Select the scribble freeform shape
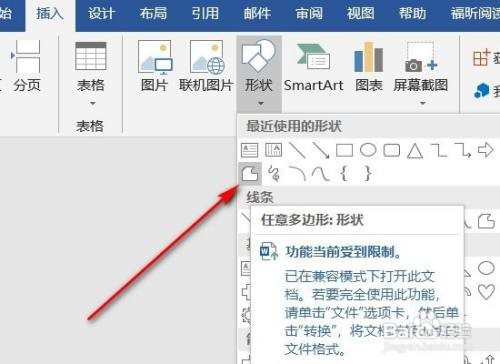The width and height of the screenshot is (500, 364). tap(274, 173)
